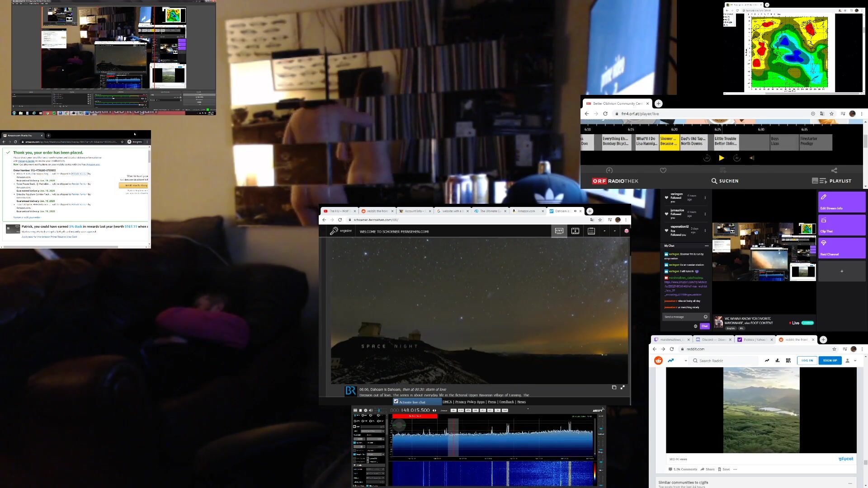The width and height of the screenshot is (868, 488).
Task: Click the purple Chat send button
Action: coord(704,326)
